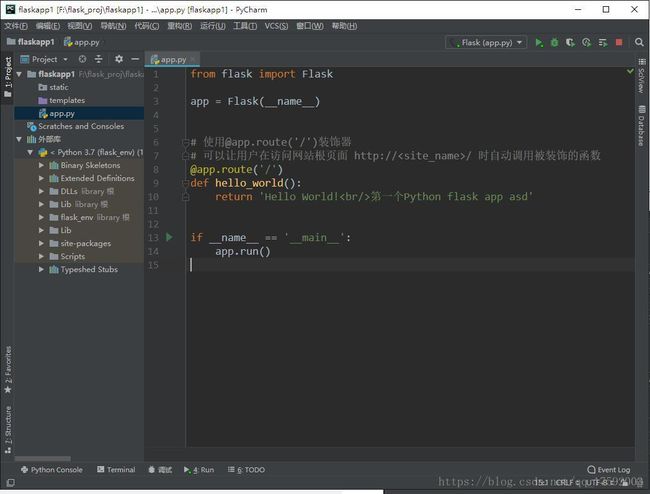Select Scratches and Consoles
This screenshot has width=650, height=494.
[80, 126]
